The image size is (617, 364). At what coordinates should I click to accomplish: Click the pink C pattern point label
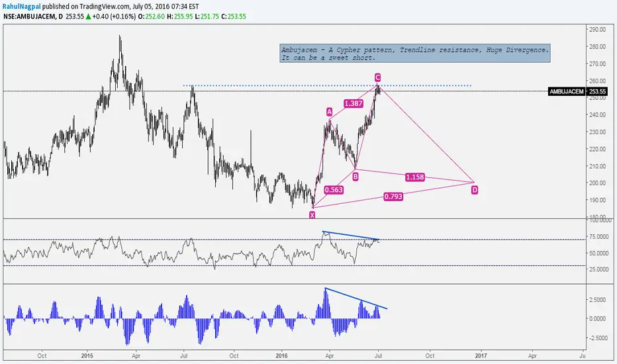[x=377, y=77]
